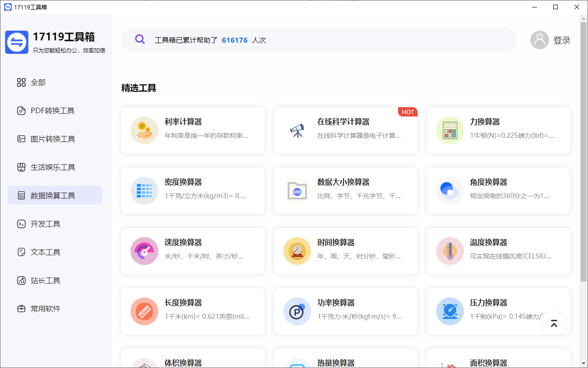Click the 温度换算器 thermometer icon

point(450,251)
